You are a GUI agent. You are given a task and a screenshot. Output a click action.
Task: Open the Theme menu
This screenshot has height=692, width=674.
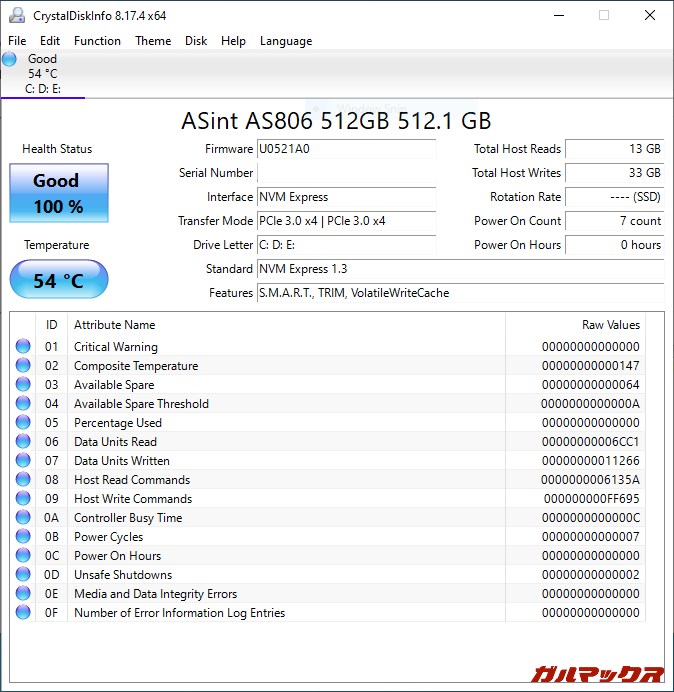[153, 41]
